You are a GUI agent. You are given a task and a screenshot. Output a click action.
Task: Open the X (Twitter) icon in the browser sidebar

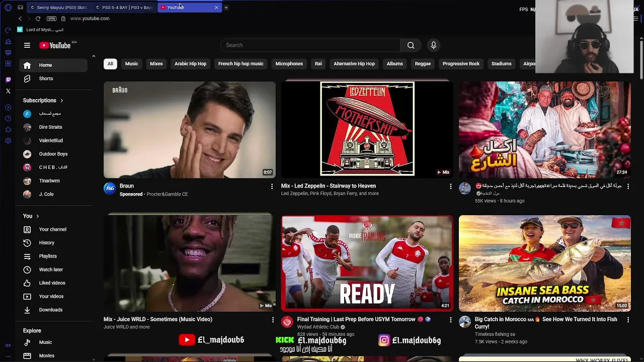pyautogui.click(x=8, y=91)
